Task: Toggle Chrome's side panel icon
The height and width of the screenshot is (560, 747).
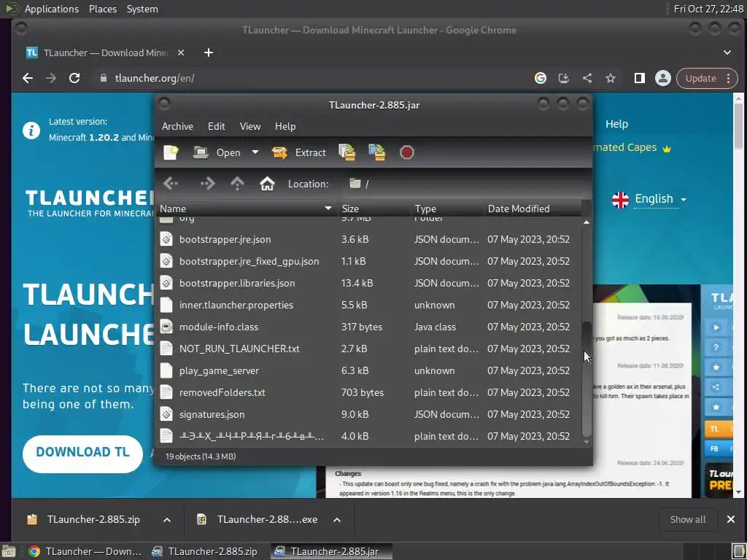Action: pos(639,78)
